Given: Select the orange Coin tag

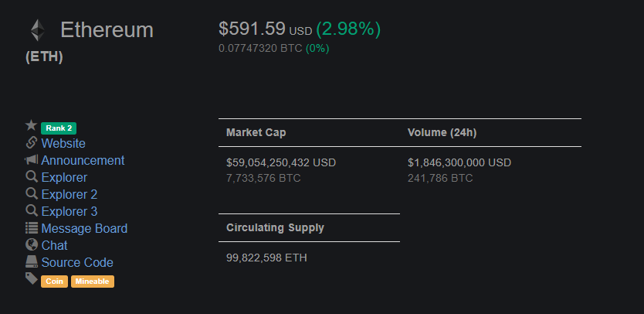Looking at the screenshot, I should click(54, 282).
